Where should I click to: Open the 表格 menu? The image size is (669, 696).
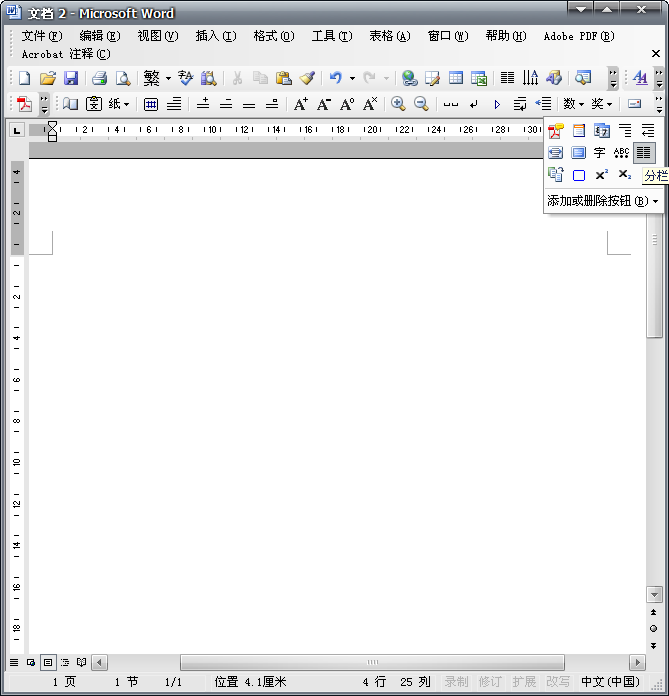389,36
